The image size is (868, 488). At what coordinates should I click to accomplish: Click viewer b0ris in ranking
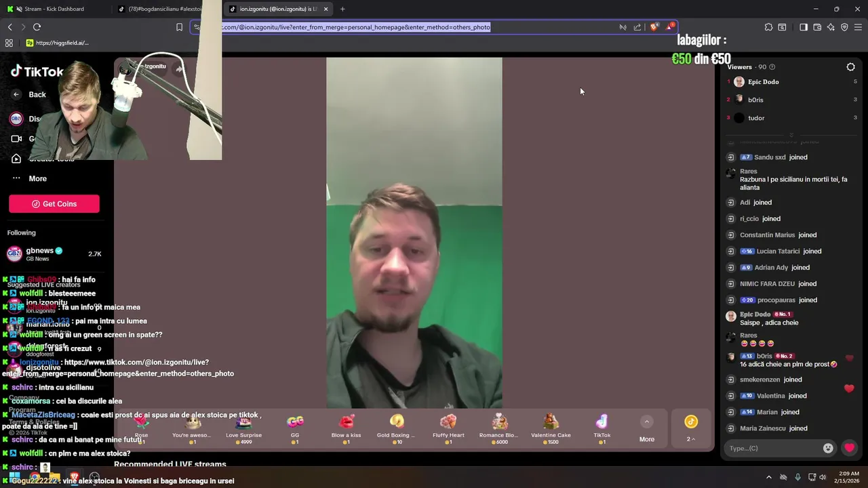[755, 100]
